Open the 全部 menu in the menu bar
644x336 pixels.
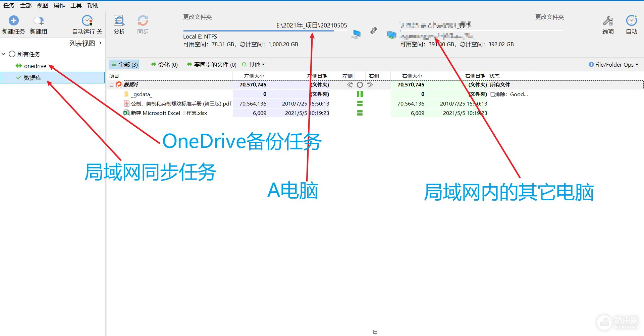(25, 5)
